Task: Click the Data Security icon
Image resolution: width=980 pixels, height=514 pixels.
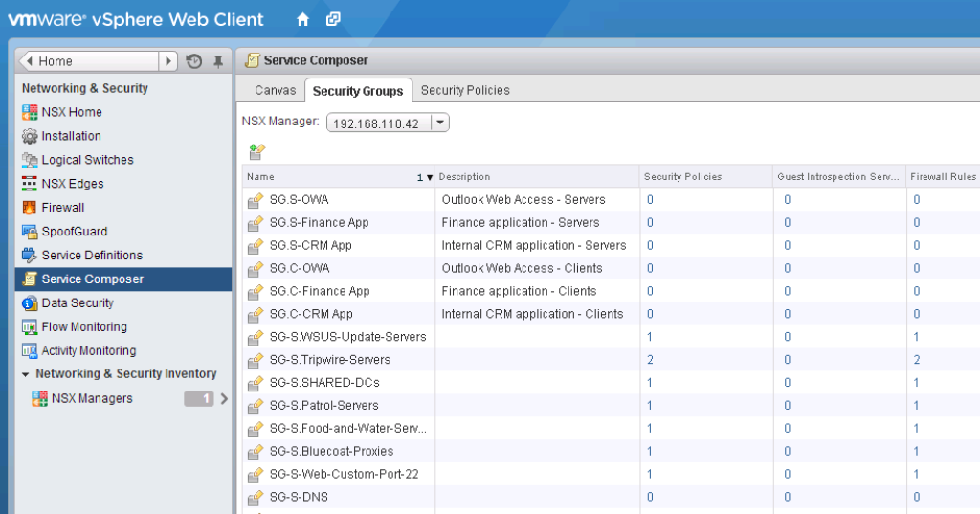Action: pos(30,302)
